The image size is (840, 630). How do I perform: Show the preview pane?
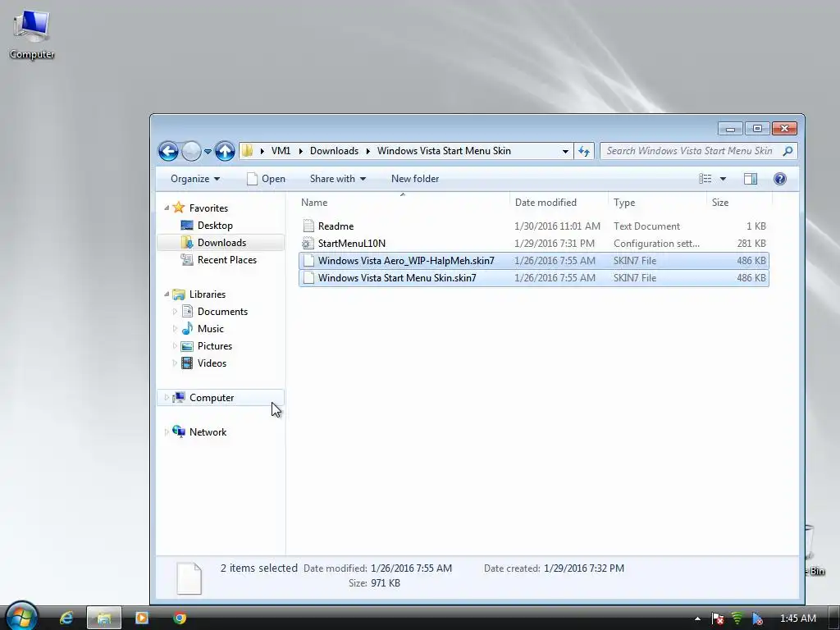coord(751,179)
